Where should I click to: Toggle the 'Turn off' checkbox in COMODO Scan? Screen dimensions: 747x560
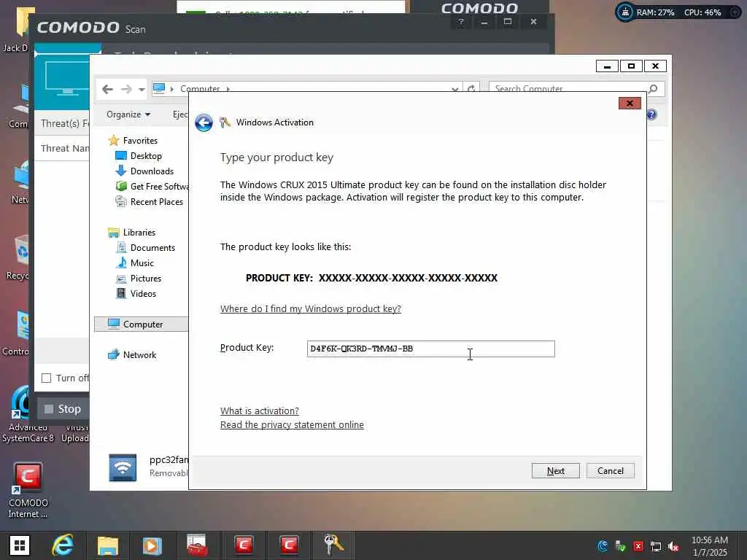(46, 378)
